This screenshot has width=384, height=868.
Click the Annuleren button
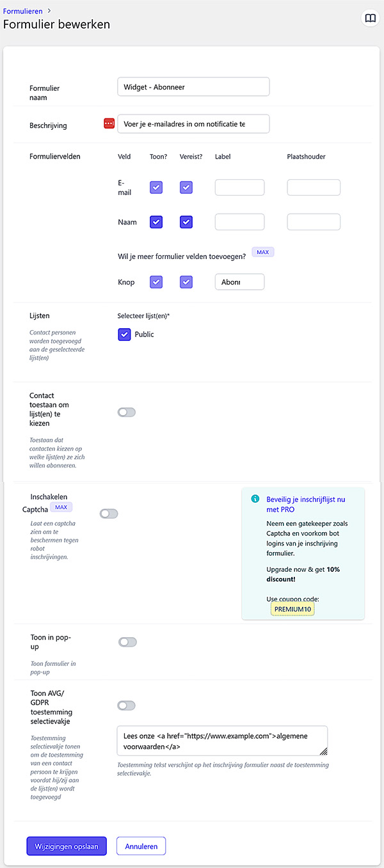click(x=141, y=846)
